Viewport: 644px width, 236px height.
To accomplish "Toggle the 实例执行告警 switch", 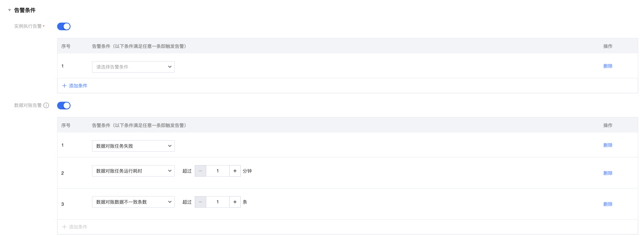I will point(64,26).
